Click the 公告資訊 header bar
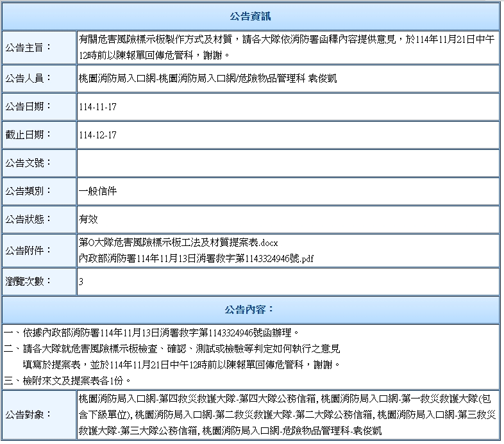Viewport: 504px width, 444px height. tap(251, 15)
